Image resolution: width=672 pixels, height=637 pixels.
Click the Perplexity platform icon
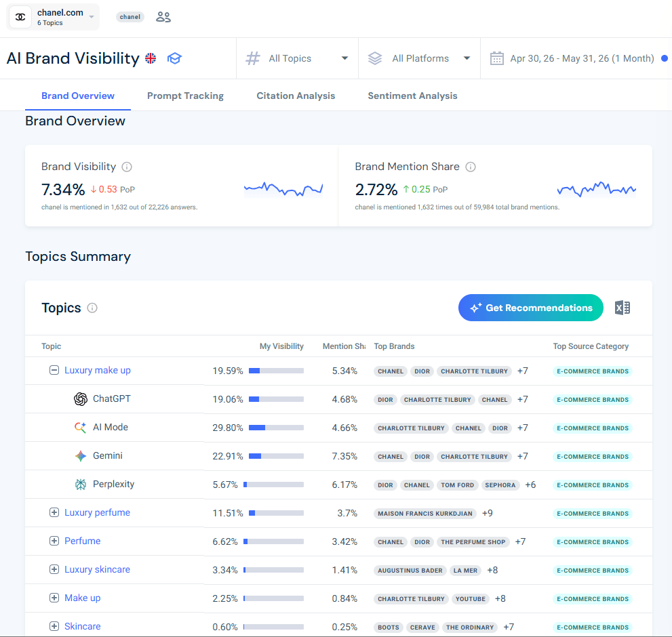[x=81, y=484]
